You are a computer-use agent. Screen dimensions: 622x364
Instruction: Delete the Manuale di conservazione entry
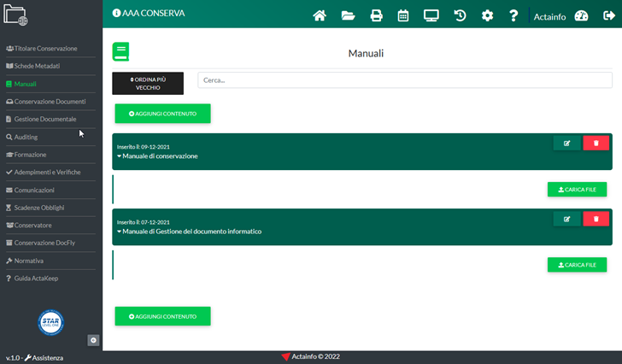tap(596, 144)
